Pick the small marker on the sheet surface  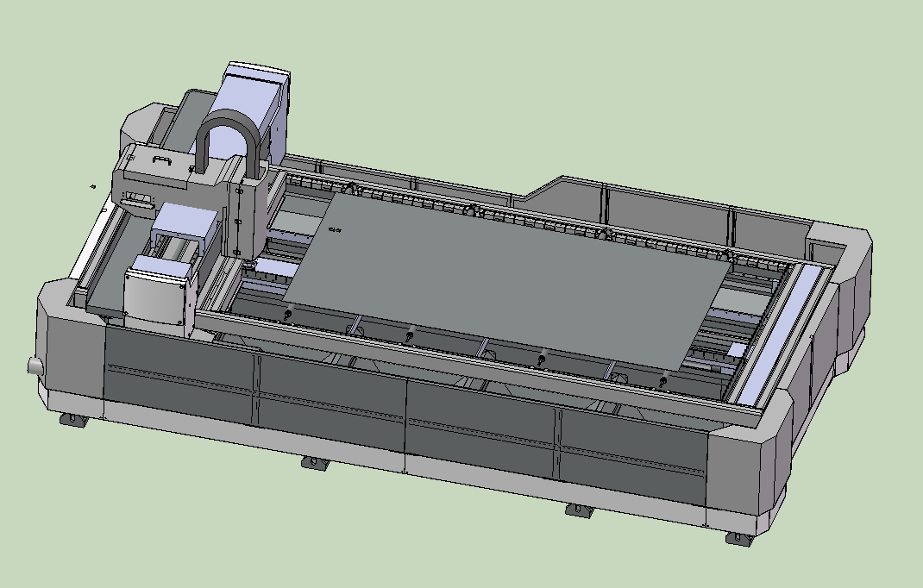(335, 229)
